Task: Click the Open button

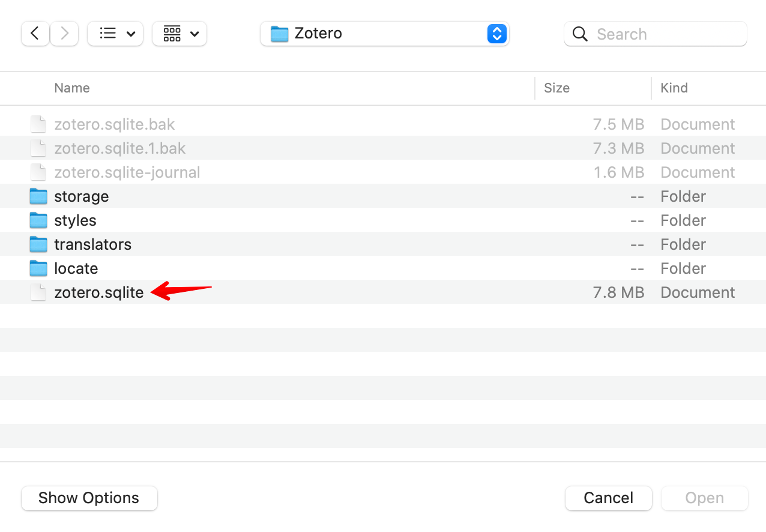Action: (x=704, y=498)
